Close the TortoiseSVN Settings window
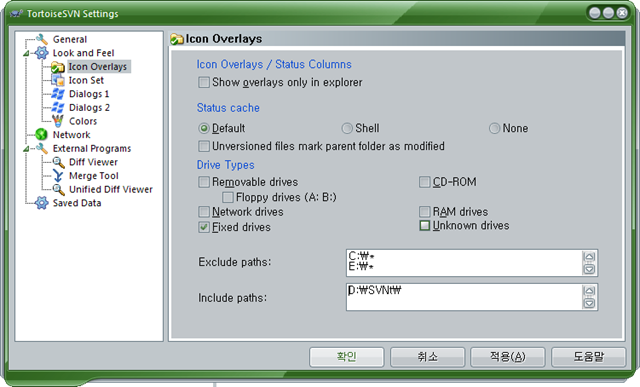The width and height of the screenshot is (640, 387). coord(622,13)
